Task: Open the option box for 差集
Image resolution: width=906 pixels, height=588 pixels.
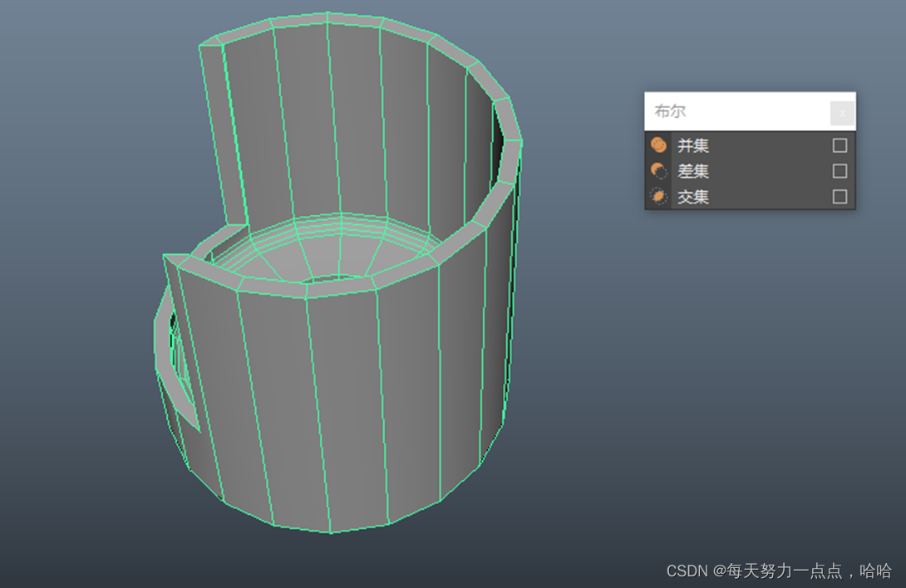Action: pyautogui.click(x=840, y=171)
